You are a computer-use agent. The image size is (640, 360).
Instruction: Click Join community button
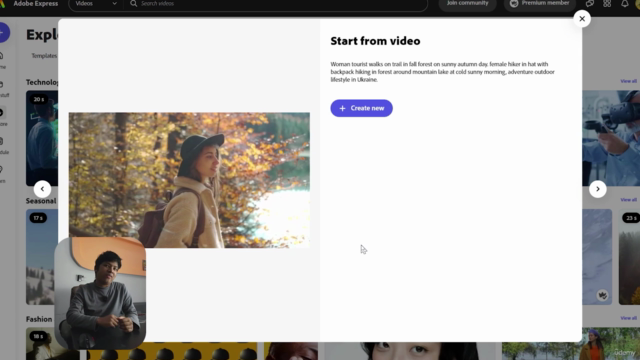point(467,4)
